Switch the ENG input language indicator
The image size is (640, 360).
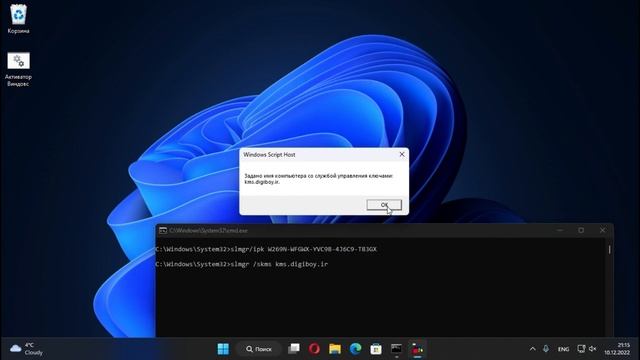[564, 349]
